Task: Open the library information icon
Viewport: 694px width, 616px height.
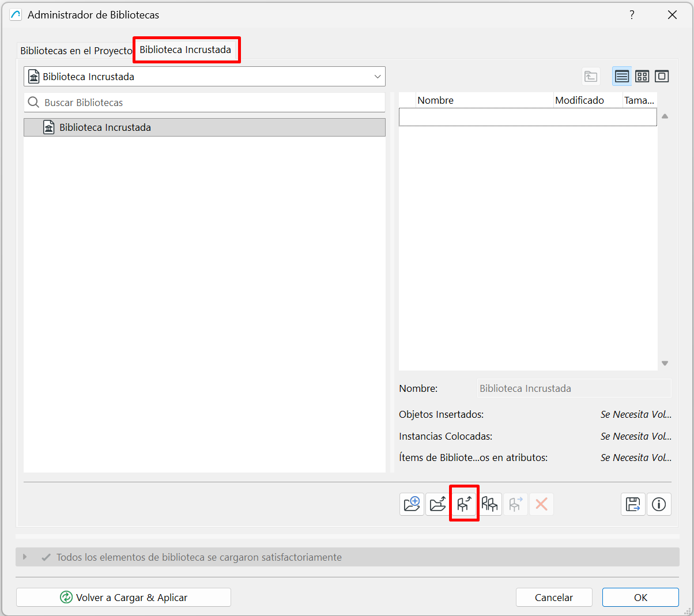Action: [x=659, y=504]
